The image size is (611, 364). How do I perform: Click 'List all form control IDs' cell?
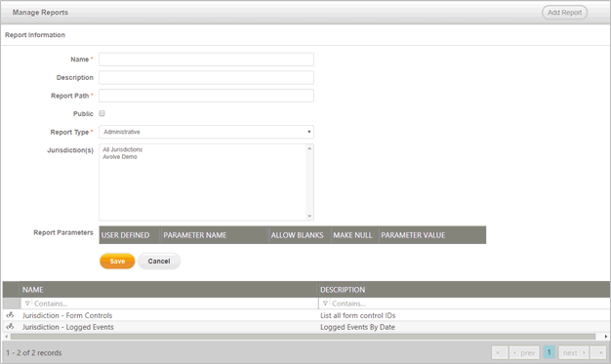(x=357, y=315)
